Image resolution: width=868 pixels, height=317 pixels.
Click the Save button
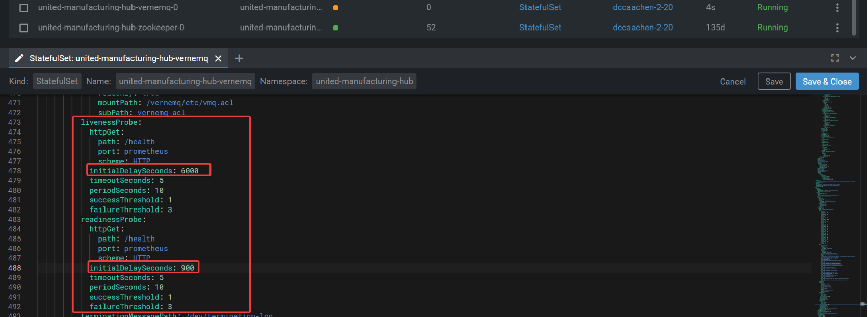(x=774, y=82)
